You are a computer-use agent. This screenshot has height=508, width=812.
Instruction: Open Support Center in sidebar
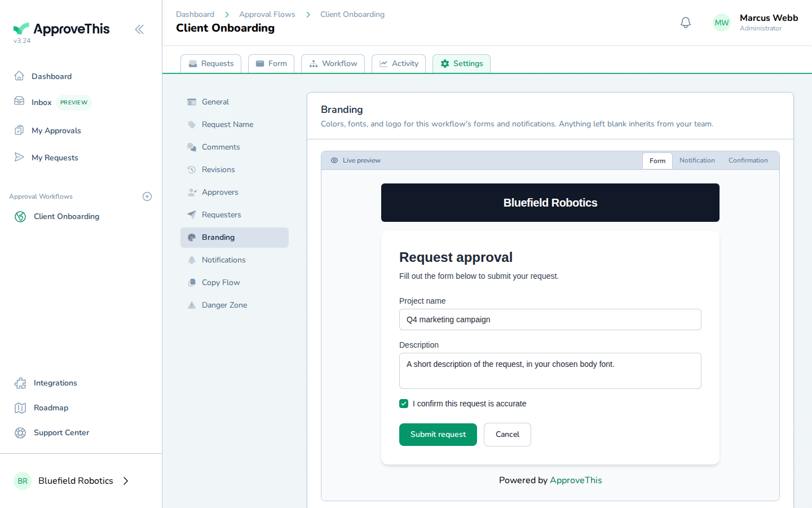coord(61,433)
